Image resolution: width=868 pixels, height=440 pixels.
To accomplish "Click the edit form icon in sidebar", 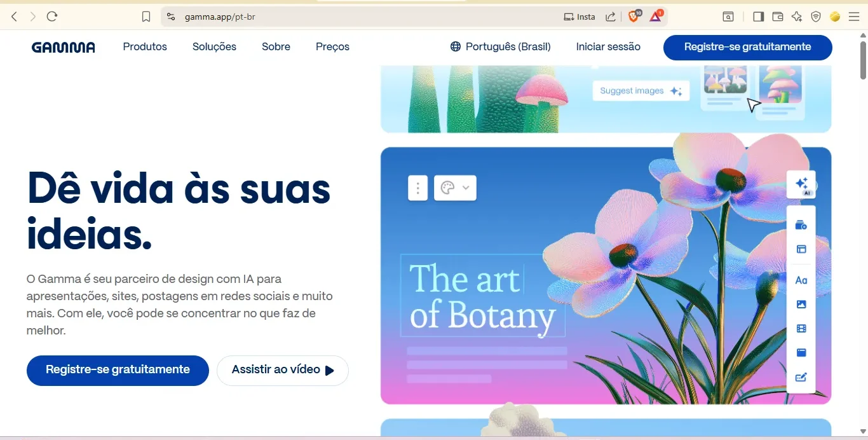I will [801, 377].
